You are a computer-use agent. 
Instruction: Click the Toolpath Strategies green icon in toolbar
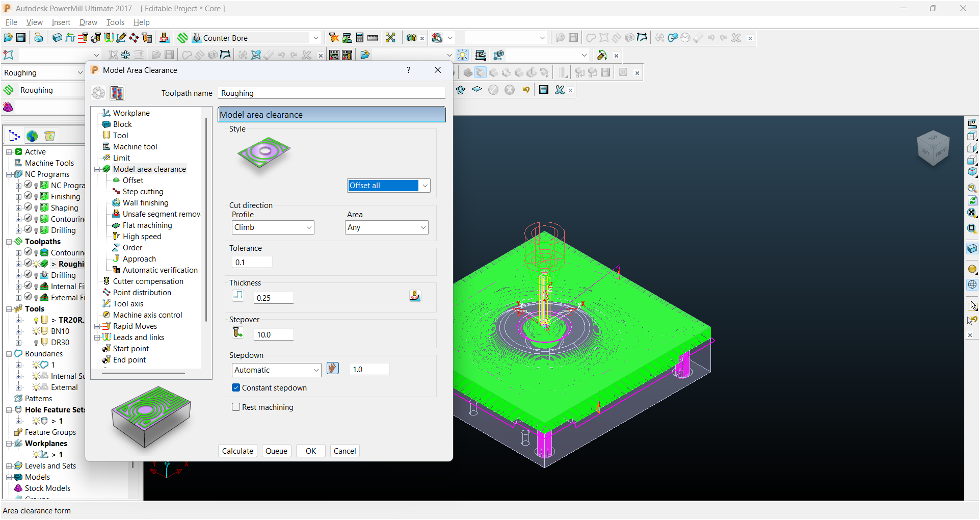[x=182, y=38]
